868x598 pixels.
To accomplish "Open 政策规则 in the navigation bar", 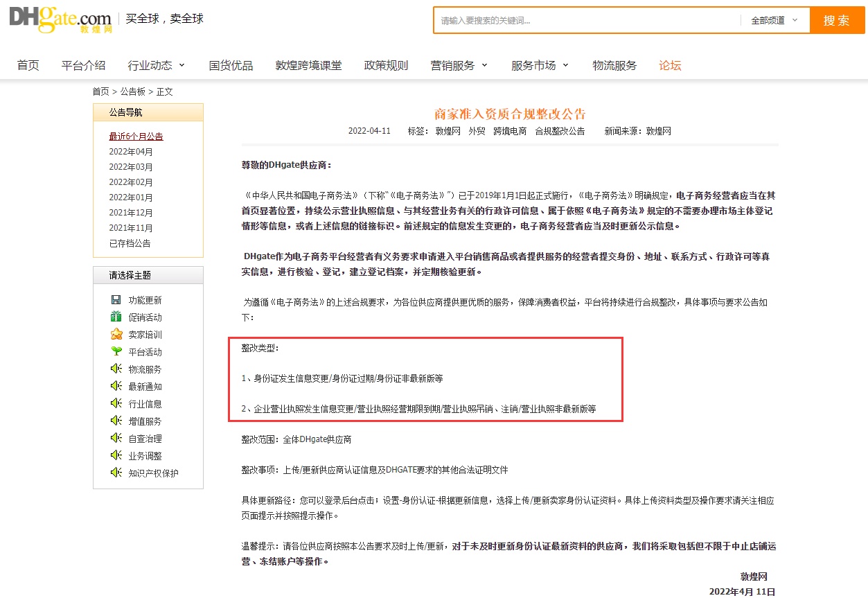I will click(x=387, y=65).
